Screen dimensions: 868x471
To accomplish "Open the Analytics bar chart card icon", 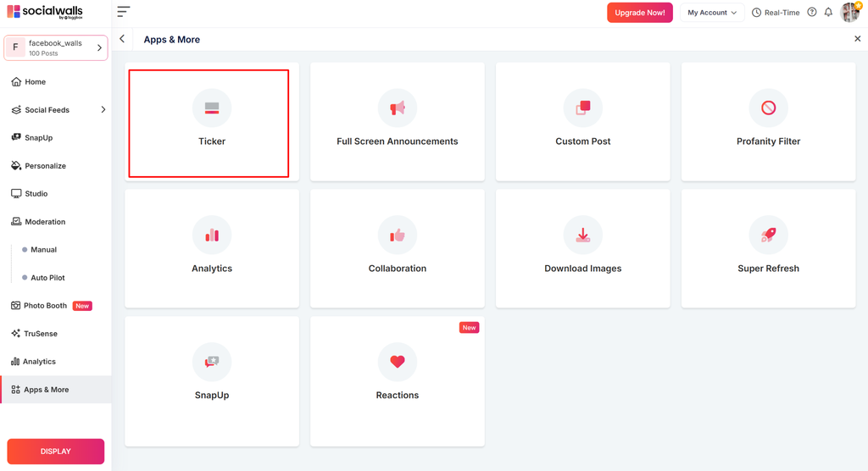I will pos(212,235).
